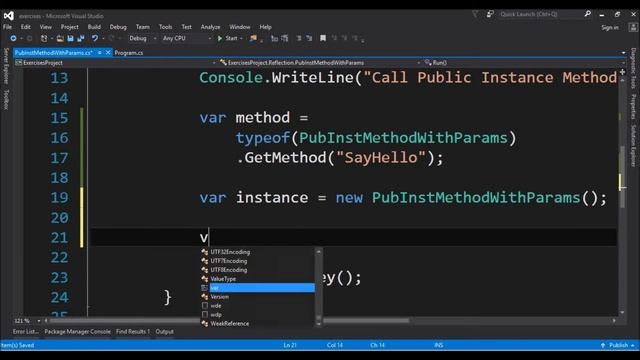This screenshot has height=360, width=640.
Task: Open the Package Manager Console tab
Action: pos(77,331)
